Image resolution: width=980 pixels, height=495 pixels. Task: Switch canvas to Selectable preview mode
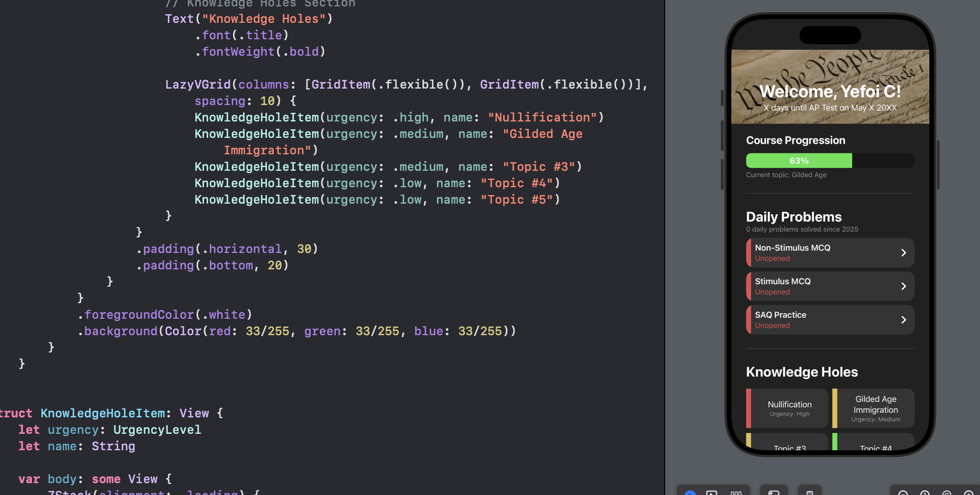711,493
